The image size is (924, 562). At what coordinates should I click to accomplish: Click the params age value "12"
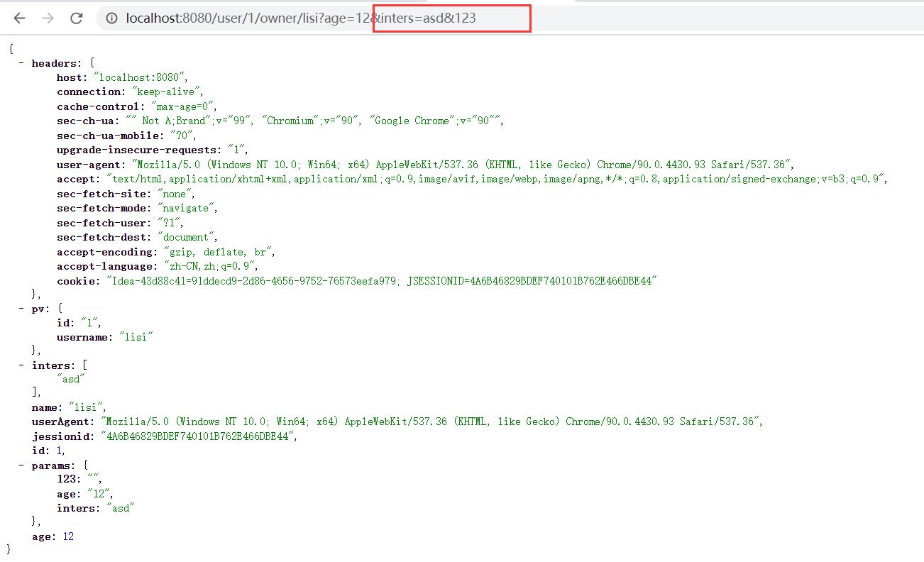click(x=98, y=494)
